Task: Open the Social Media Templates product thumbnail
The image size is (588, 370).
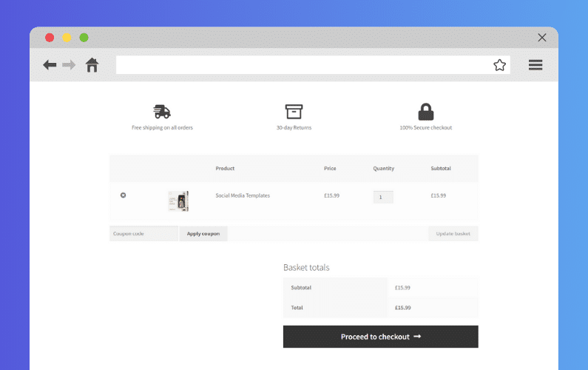Action: 178,201
